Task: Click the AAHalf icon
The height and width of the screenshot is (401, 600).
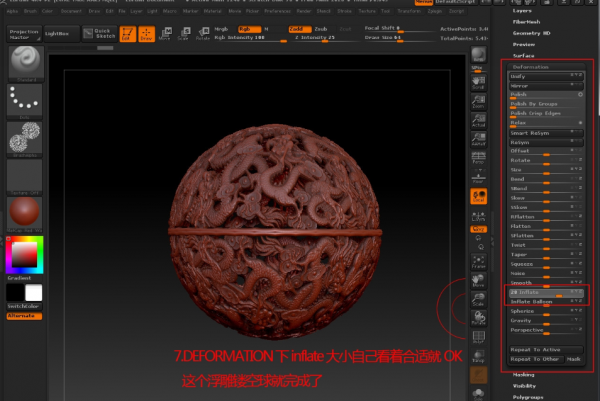Action: point(478,139)
